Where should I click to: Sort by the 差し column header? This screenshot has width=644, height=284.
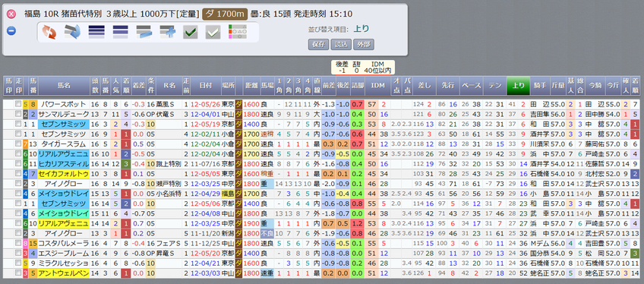pos(424,86)
